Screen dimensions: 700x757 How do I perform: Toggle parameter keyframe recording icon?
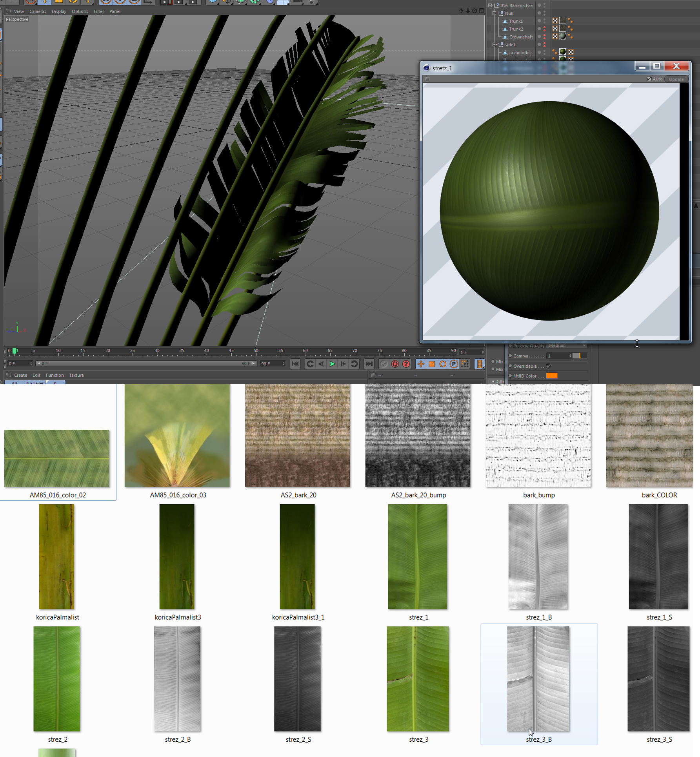pyautogui.click(x=454, y=364)
